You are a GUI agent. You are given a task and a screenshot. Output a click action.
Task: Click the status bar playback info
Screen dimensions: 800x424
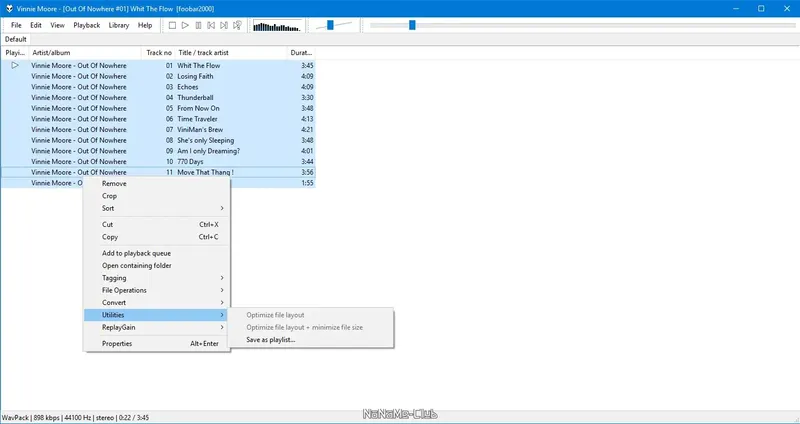click(76, 417)
